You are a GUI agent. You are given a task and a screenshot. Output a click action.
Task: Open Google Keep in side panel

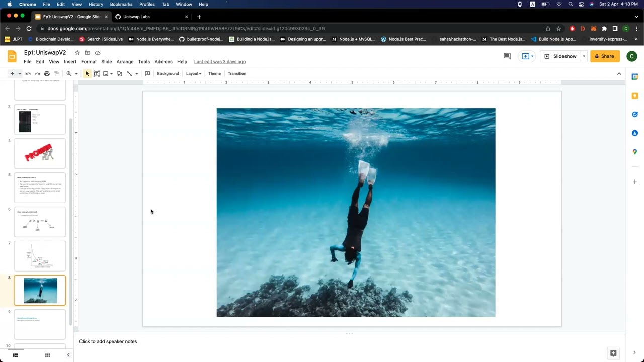click(635, 96)
